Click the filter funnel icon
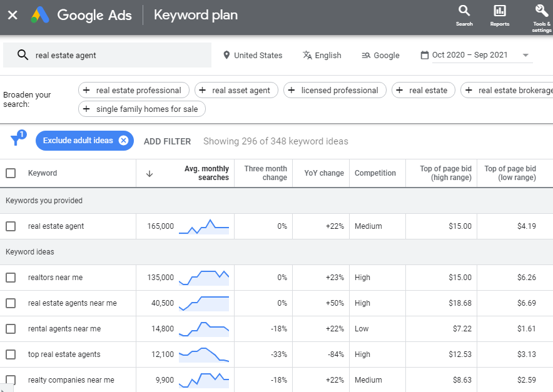The image size is (553, 392). [16, 141]
